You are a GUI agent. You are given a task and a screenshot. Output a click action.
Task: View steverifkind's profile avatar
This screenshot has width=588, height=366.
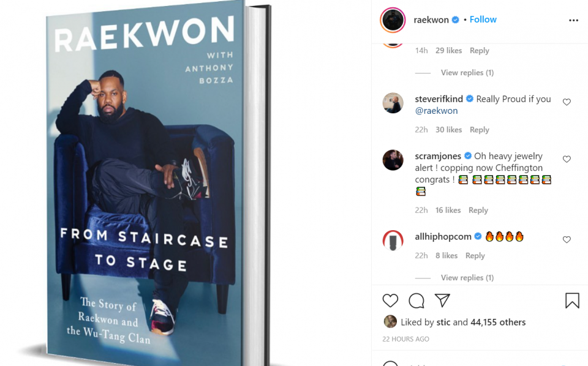click(393, 103)
